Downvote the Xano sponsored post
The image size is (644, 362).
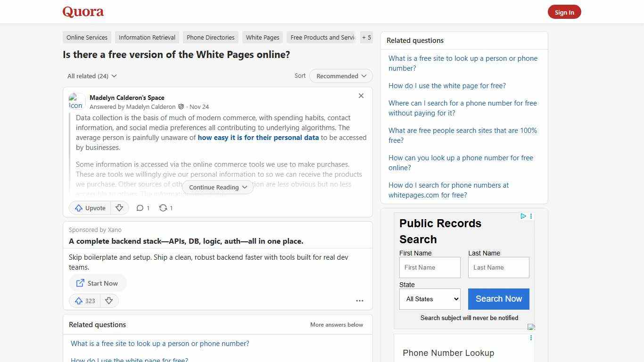click(109, 301)
